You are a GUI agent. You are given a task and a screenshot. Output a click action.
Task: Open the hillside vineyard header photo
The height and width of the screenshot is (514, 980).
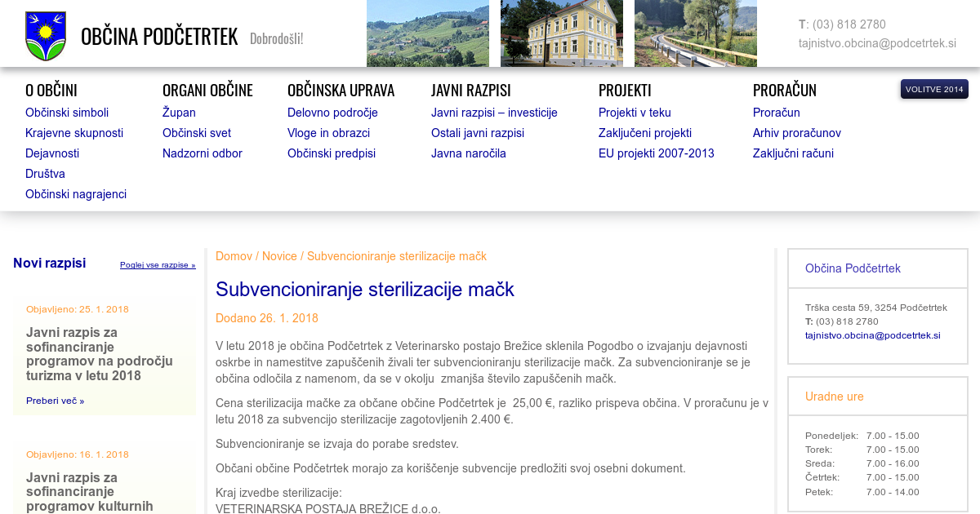point(427,33)
